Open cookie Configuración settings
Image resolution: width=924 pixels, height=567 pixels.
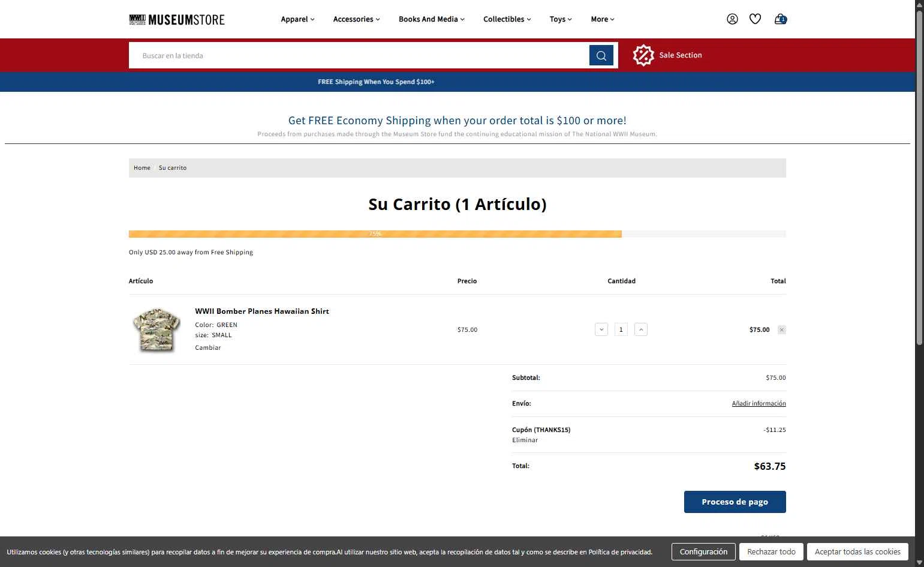point(703,551)
